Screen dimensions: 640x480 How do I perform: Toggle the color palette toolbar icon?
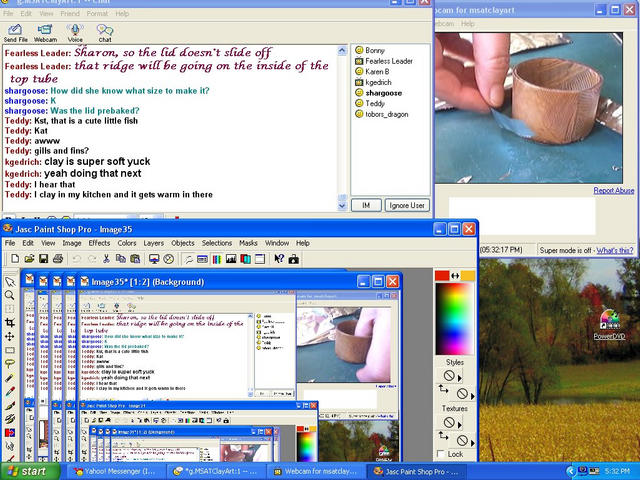pos(217,259)
